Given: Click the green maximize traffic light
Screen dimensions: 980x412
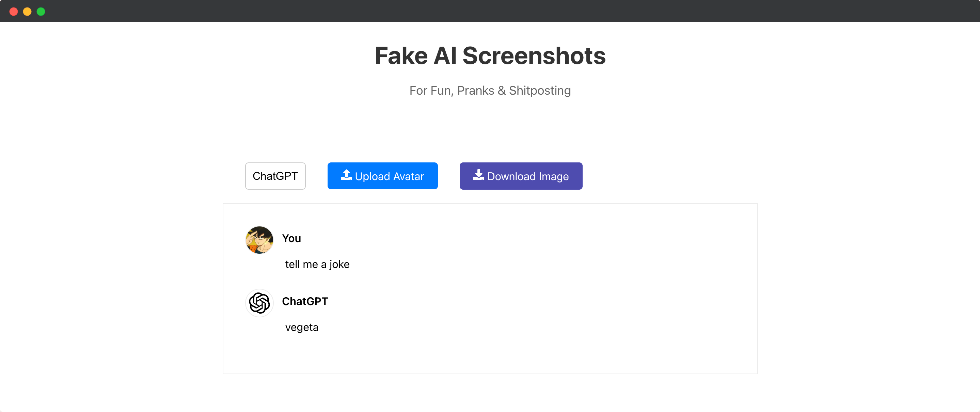Looking at the screenshot, I should pyautogui.click(x=40, y=12).
